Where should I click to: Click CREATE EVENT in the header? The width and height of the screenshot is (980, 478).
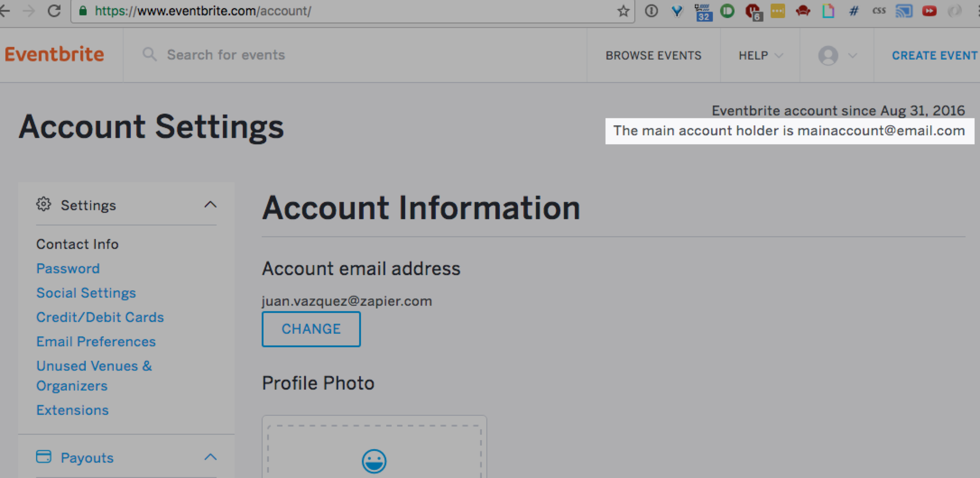[x=934, y=55]
